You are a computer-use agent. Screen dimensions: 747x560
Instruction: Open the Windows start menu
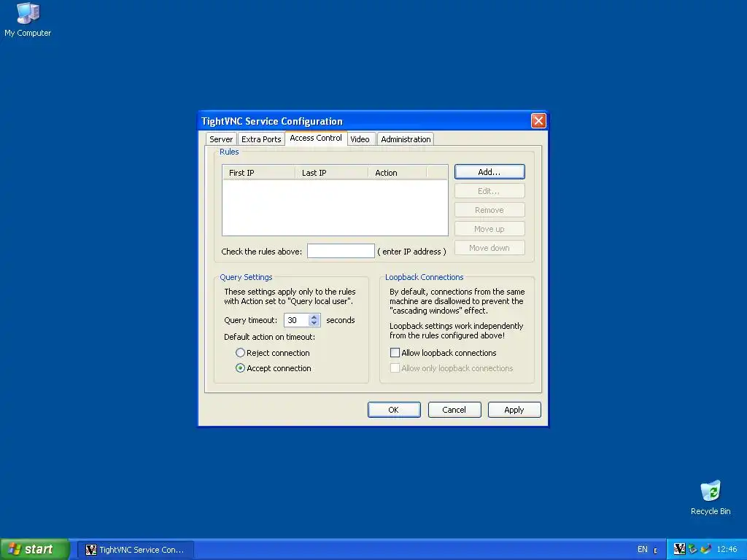(35, 549)
